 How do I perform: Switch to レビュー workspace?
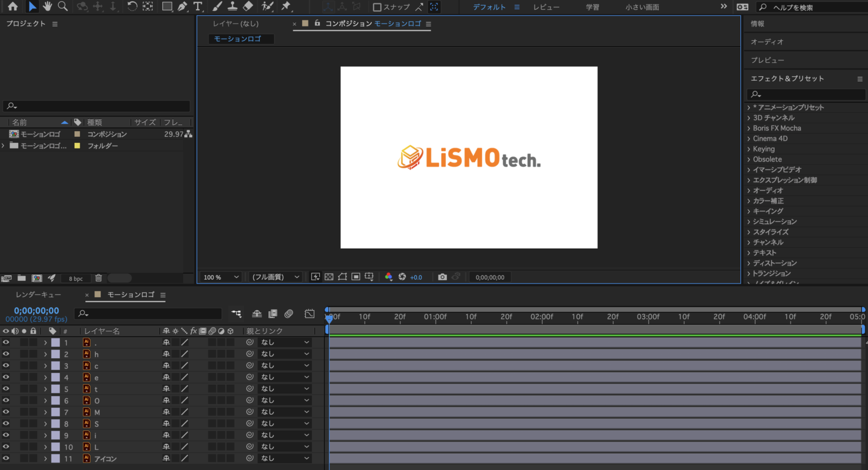[546, 7]
